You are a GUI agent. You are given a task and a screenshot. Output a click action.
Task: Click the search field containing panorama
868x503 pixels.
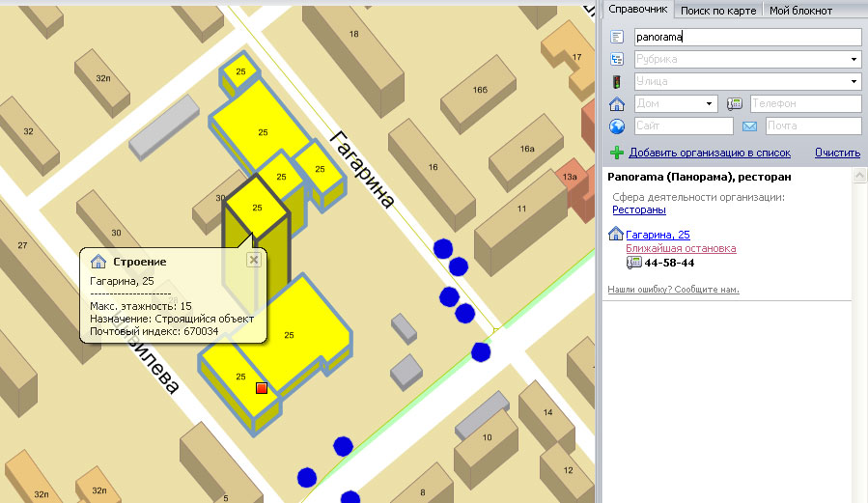point(747,37)
